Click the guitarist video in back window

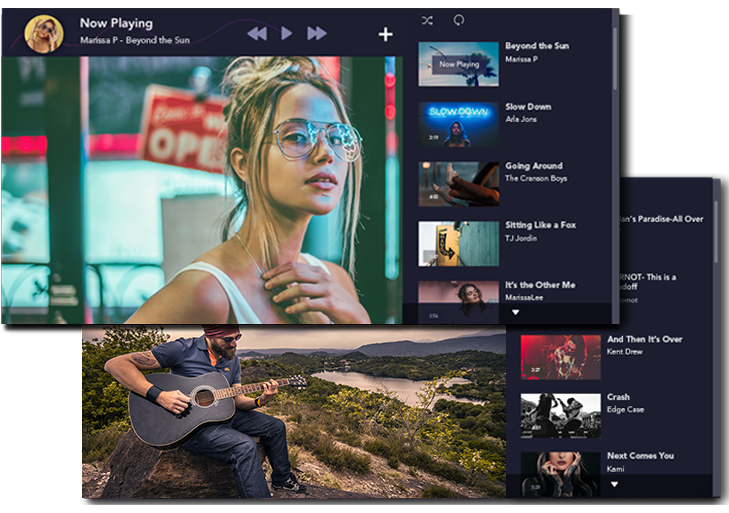(x=294, y=412)
